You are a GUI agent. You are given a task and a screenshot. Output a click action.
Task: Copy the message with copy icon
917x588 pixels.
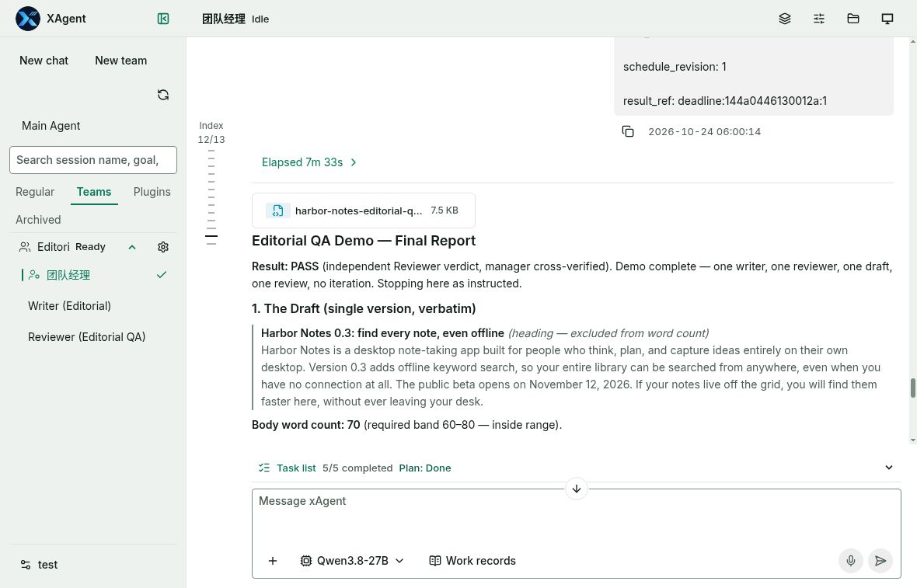click(x=627, y=131)
